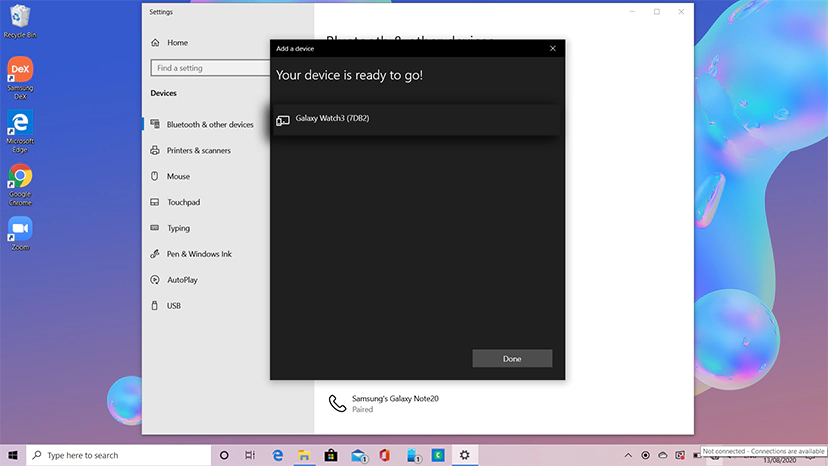The height and width of the screenshot is (466, 828).
Task: Click the OneDrive cloud tray icon
Action: pyautogui.click(x=663, y=455)
